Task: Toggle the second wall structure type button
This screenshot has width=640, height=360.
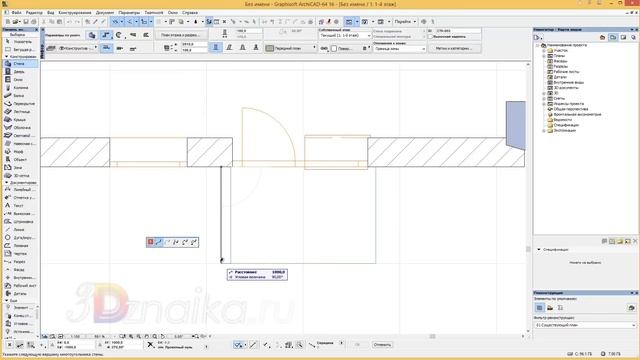Action: point(120,48)
